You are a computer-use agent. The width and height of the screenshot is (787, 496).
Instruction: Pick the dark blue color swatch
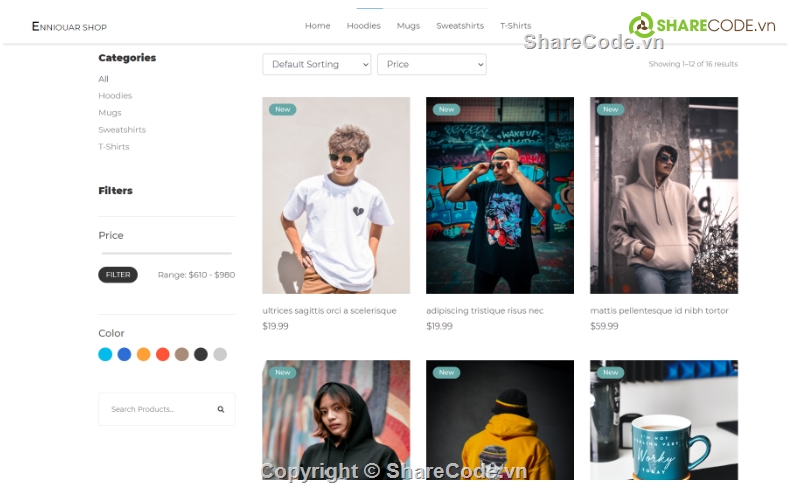click(124, 354)
